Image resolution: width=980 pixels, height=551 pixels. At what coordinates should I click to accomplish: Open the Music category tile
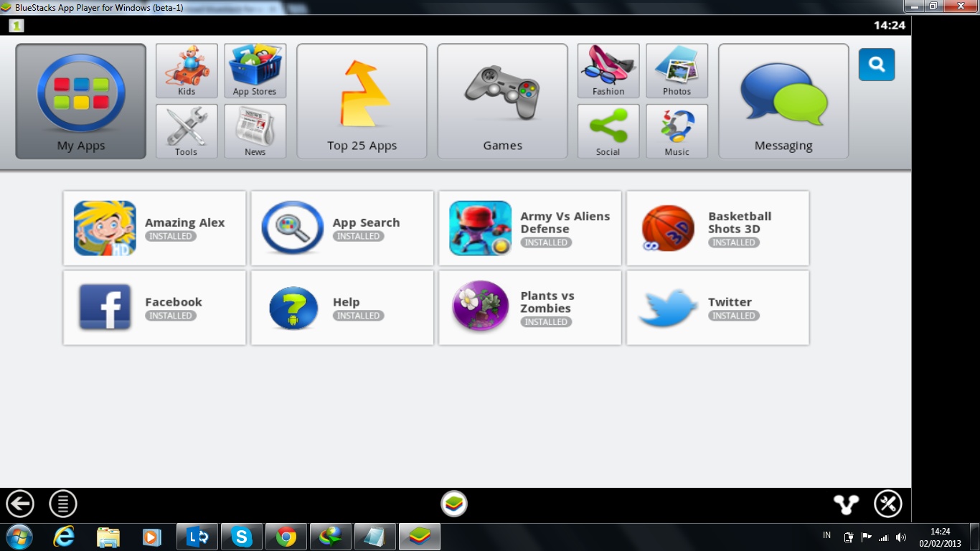677,131
